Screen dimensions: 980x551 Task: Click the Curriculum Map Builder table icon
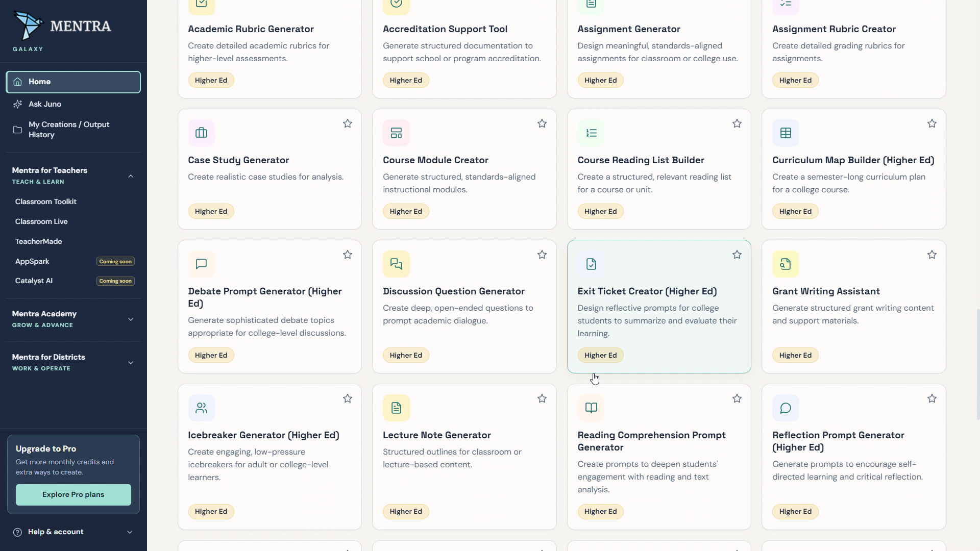click(786, 133)
